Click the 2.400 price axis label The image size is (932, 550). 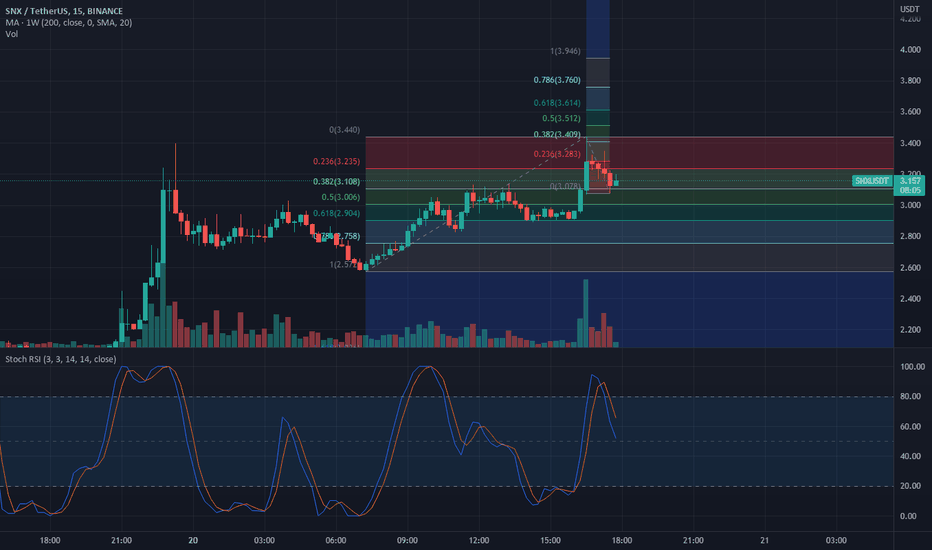pos(910,298)
